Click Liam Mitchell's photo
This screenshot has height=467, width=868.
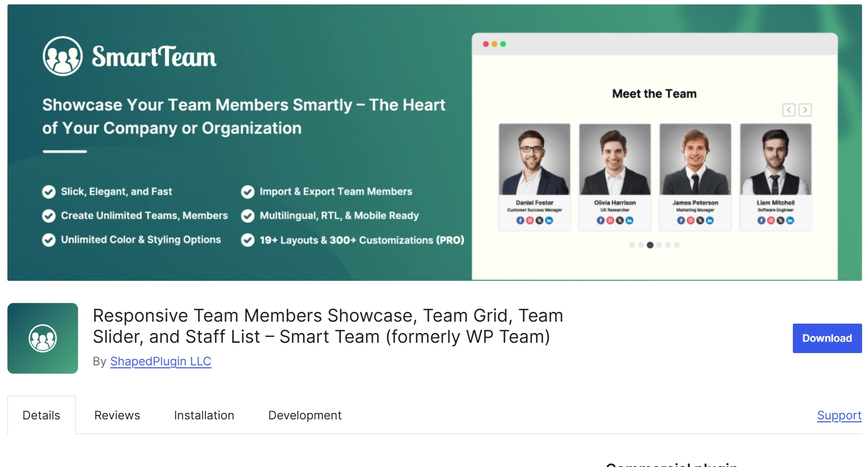point(776,159)
